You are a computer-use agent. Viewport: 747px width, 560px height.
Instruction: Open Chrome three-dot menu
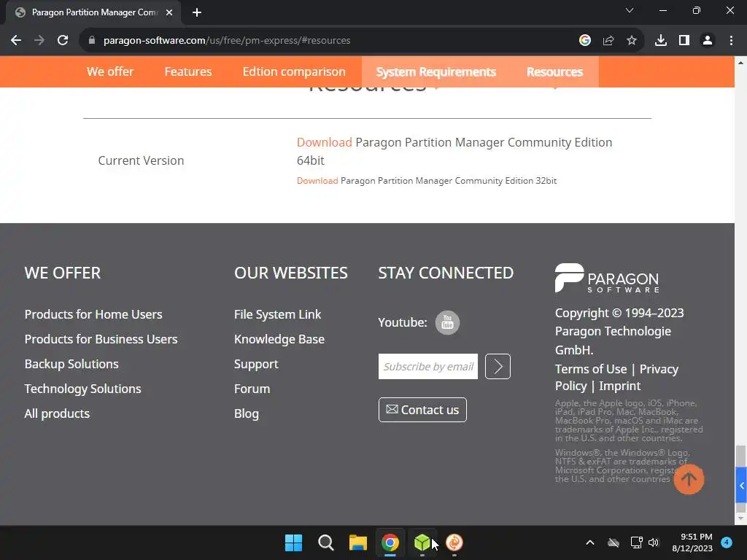pyautogui.click(x=731, y=41)
